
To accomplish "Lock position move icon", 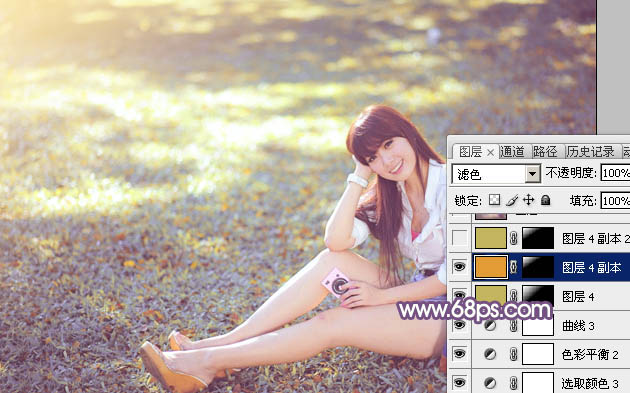I will 528,200.
